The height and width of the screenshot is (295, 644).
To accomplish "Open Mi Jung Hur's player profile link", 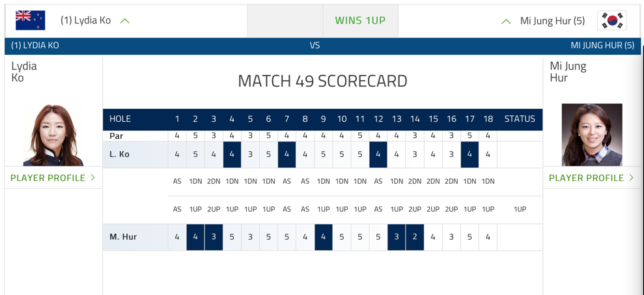I will pyautogui.click(x=586, y=178).
